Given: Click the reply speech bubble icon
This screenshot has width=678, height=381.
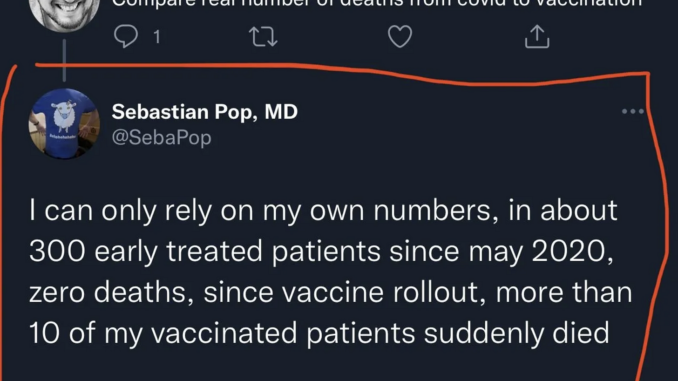Looking at the screenshot, I should (126, 36).
